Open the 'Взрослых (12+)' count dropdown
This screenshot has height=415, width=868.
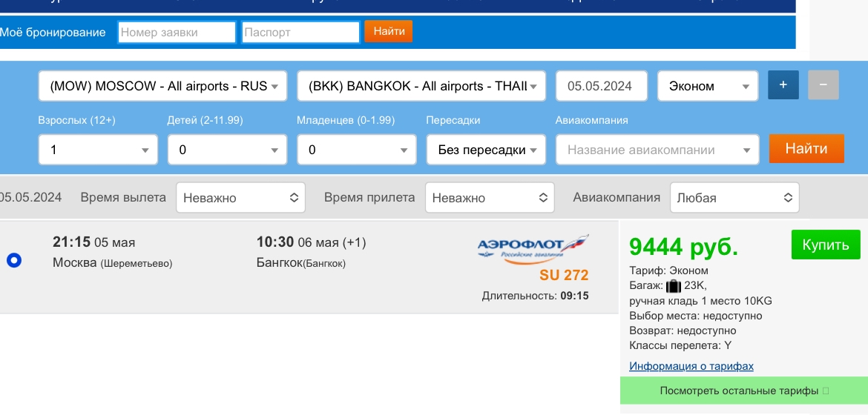point(98,150)
